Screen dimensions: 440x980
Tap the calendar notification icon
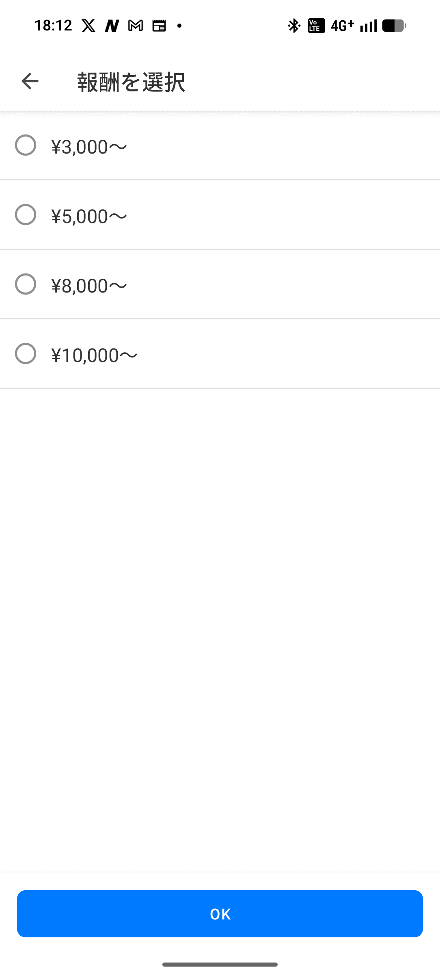click(x=159, y=26)
